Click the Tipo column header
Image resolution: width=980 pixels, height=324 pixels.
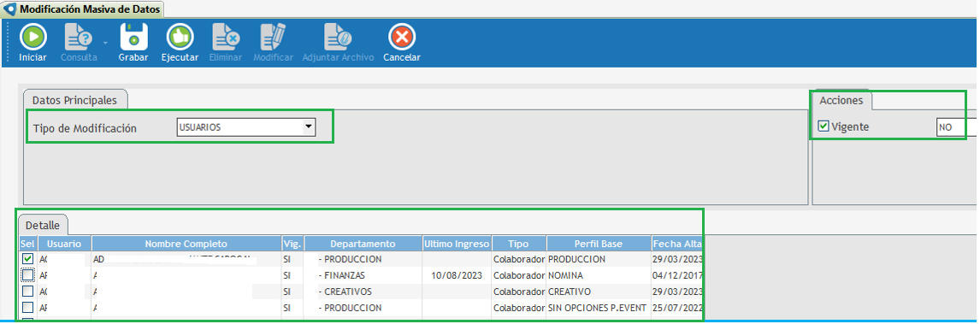click(x=519, y=244)
